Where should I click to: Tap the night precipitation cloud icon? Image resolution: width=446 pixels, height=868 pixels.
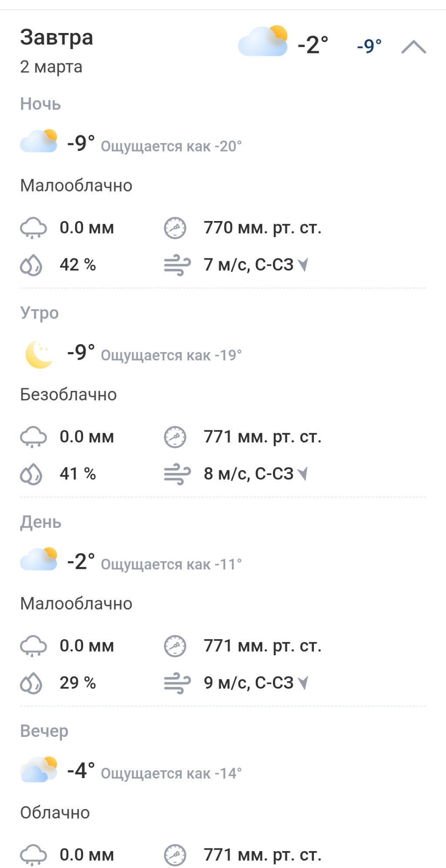[33, 228]
